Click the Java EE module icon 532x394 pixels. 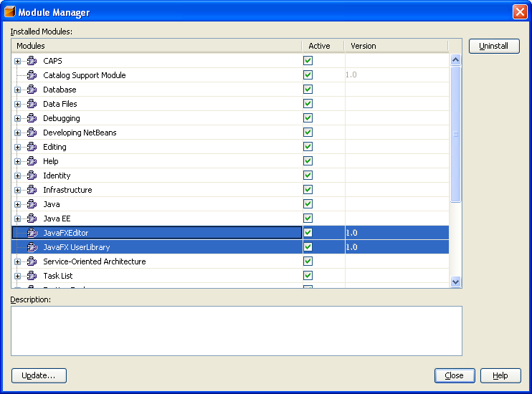click(x=32, y=218)
